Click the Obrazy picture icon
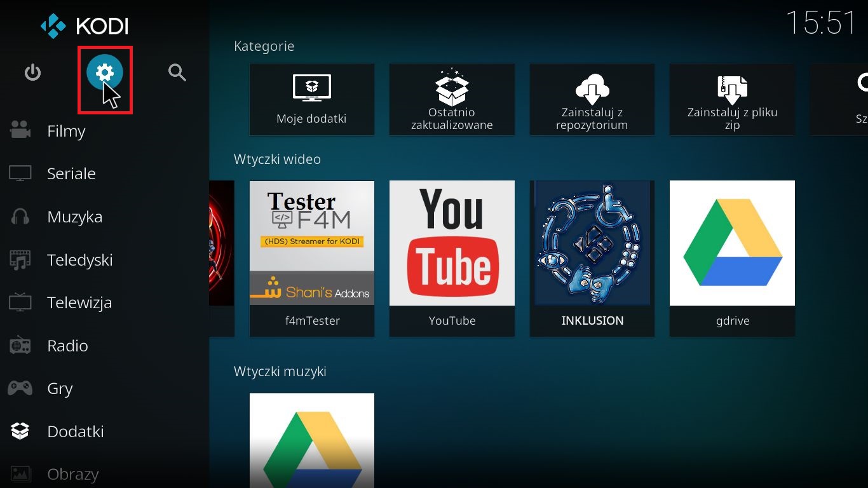 [20, 474]
